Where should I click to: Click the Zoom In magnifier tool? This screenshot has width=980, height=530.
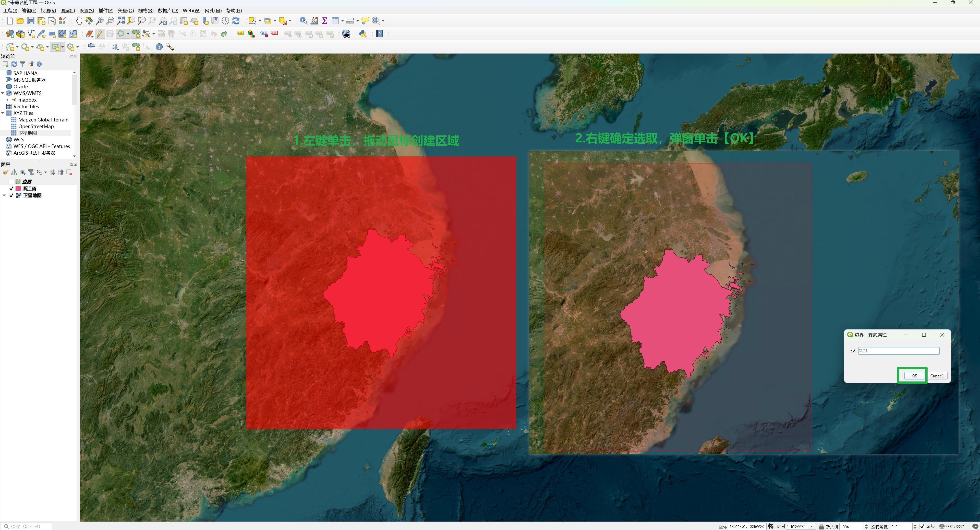click(100, 20)
